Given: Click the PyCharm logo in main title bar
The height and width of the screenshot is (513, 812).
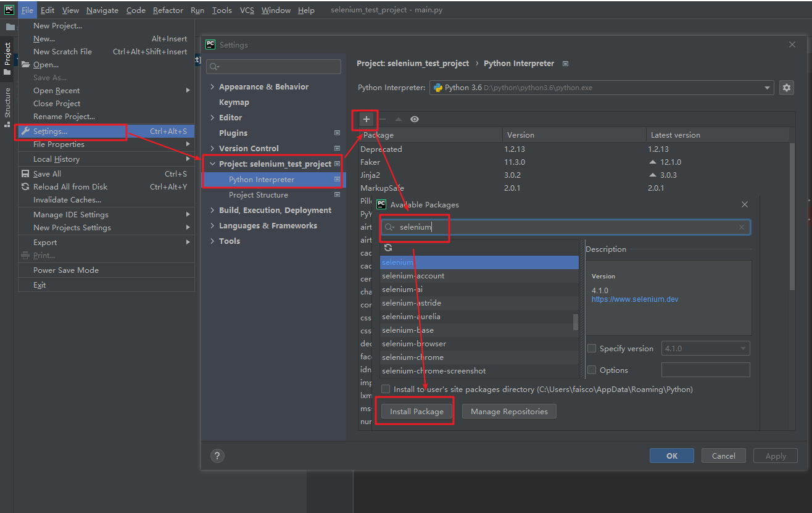Looking at the screenshot, I should [9, 10].
